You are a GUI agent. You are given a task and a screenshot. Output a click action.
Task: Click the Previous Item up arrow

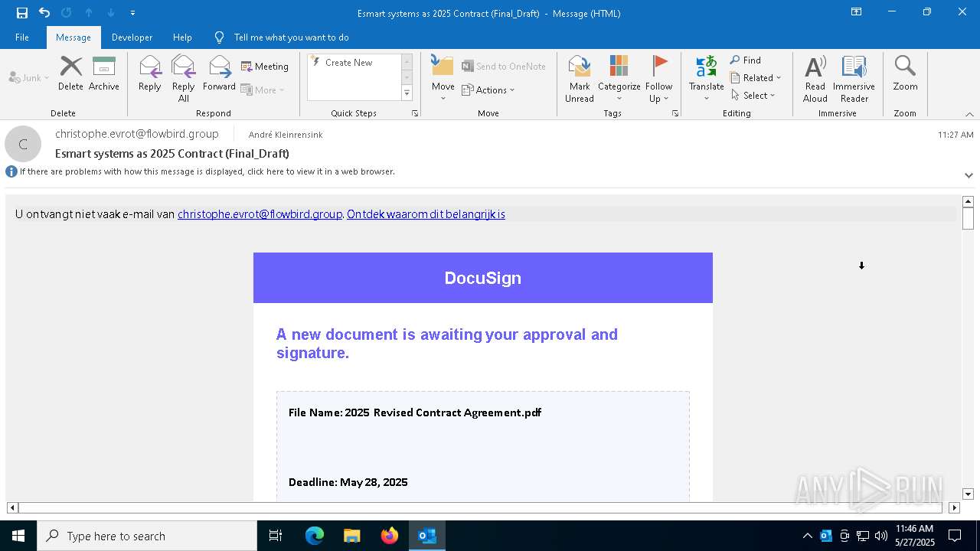coord(89,13)
